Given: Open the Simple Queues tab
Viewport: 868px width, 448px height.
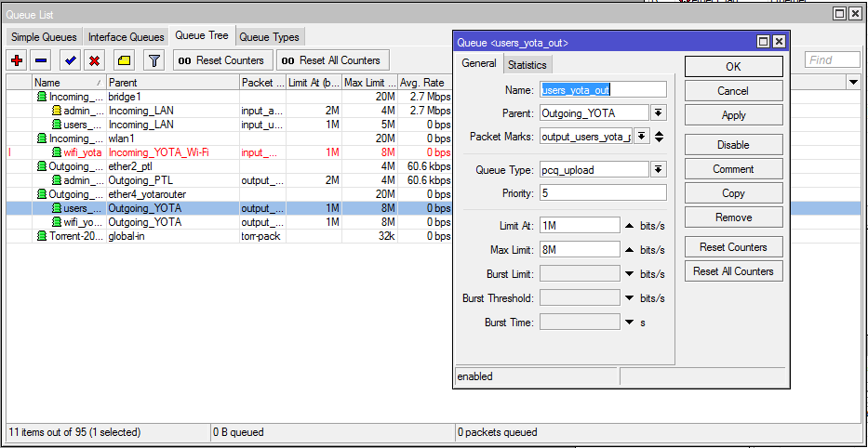Looking at the screenshot, I should pyautogui.click(x=45, y=37).
